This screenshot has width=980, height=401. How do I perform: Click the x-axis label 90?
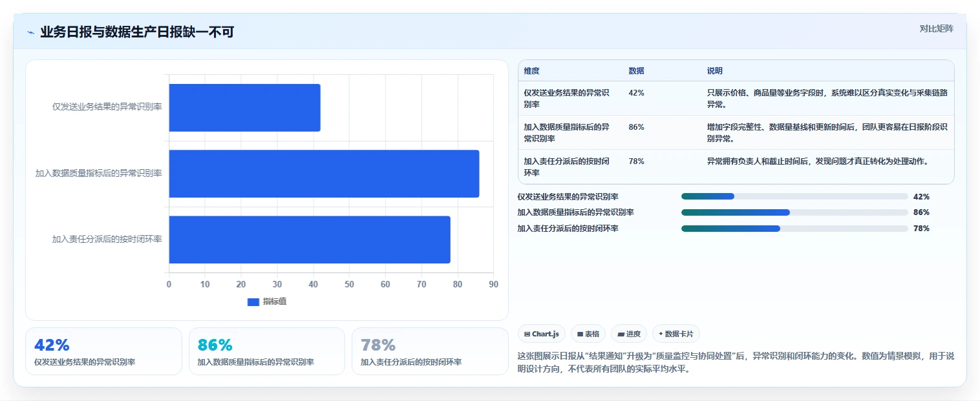pyautogui.click(x=494, y=285)
